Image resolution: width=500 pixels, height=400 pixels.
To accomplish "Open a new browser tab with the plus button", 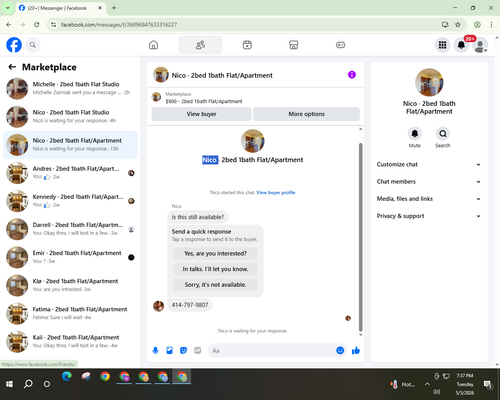I will (114, 8).
